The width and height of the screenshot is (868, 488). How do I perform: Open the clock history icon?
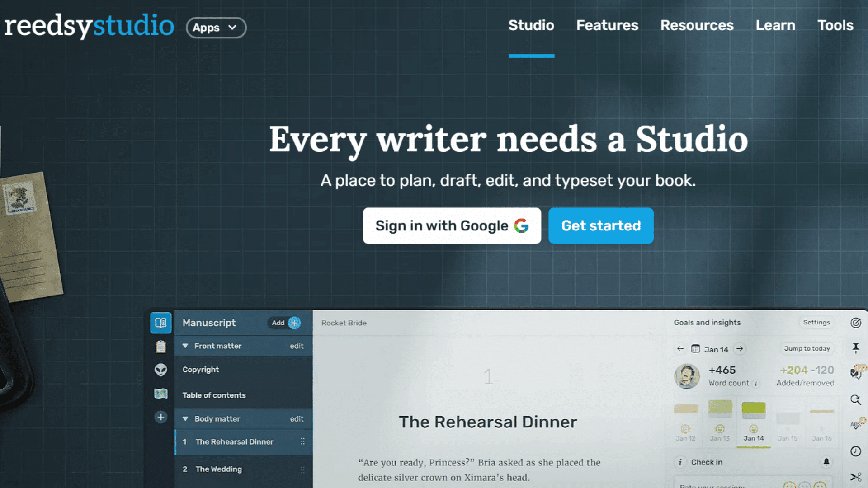point(856,451)
